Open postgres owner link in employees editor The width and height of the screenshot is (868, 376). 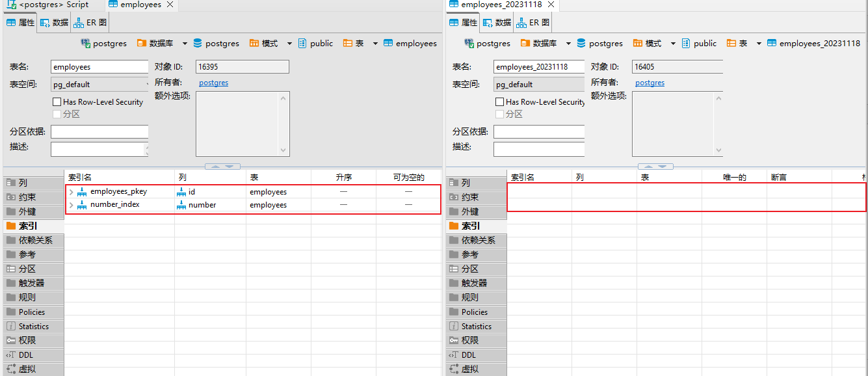coord(214,83)
